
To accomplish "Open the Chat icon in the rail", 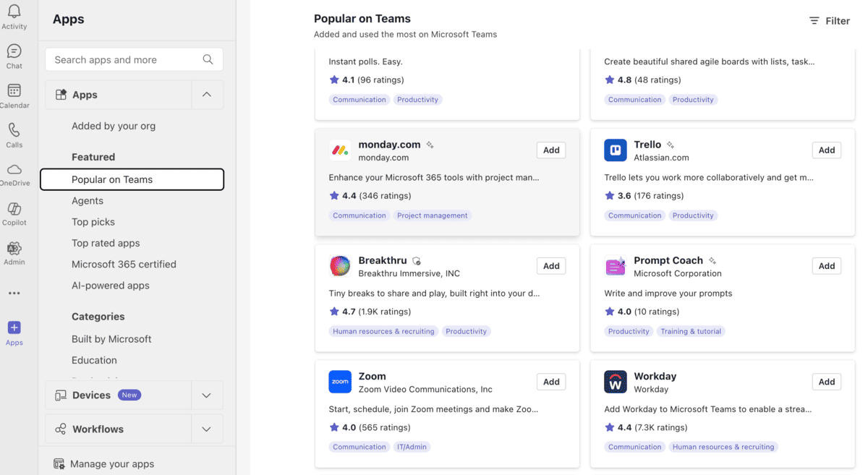I will tap(14, 51).
